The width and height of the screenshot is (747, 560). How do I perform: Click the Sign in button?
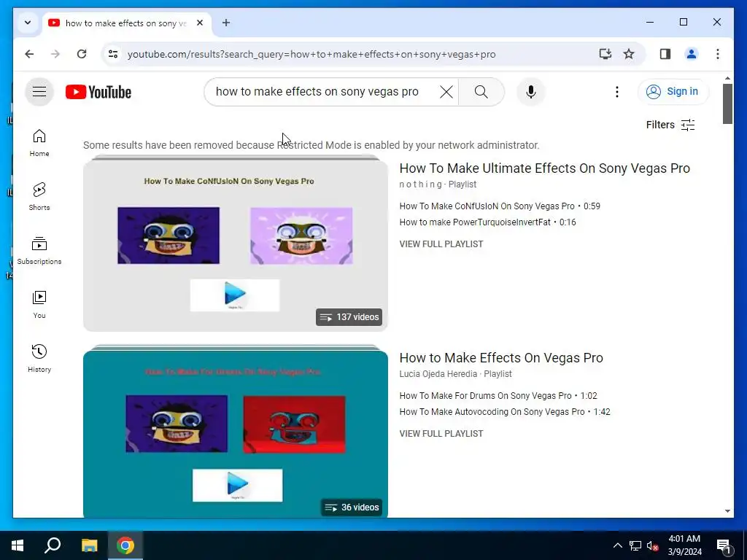(x=673, y=91)
